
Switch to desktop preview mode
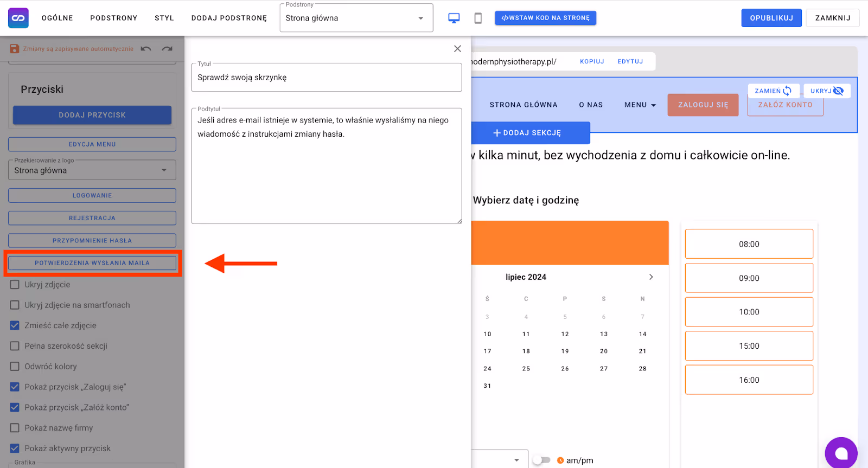point(454,18)
